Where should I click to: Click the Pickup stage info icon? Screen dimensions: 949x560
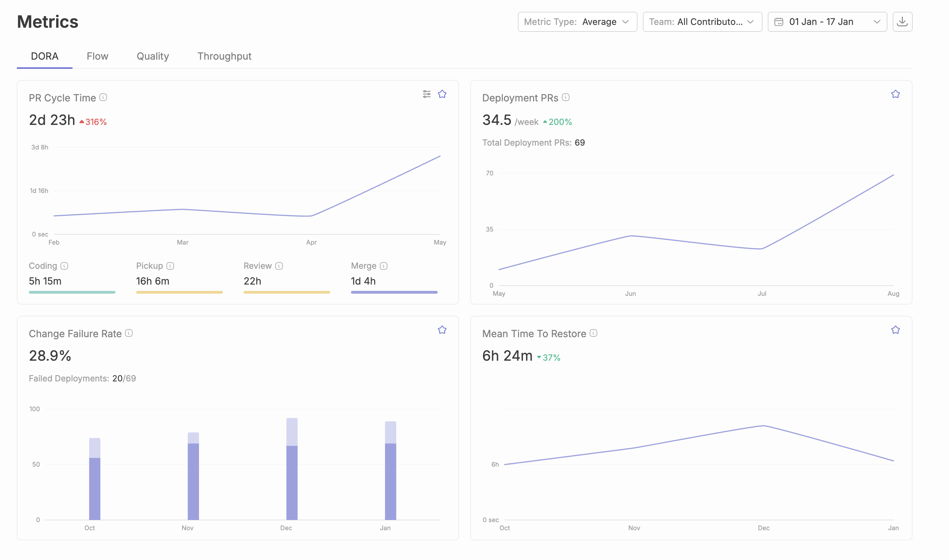[x=170, y=266]
